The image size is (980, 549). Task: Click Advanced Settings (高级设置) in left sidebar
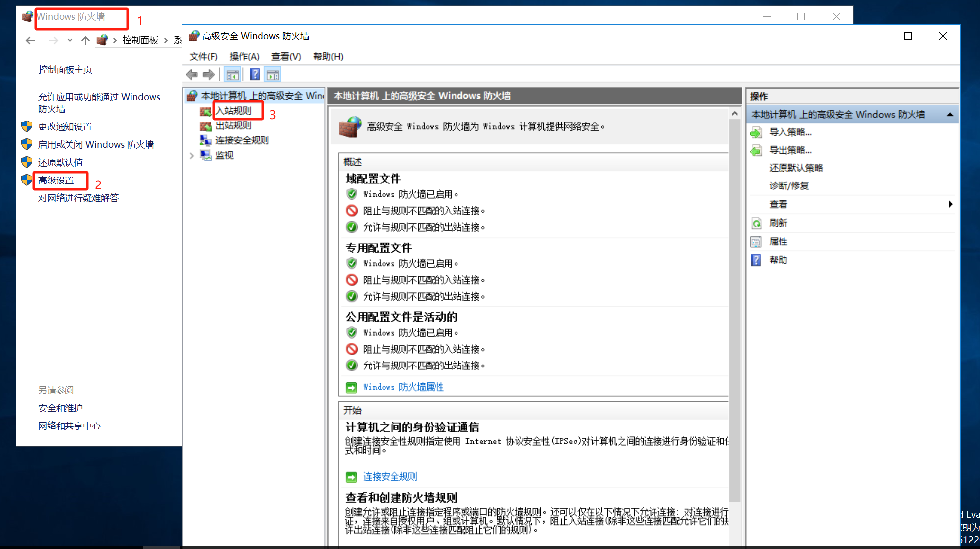click(56, 181)
